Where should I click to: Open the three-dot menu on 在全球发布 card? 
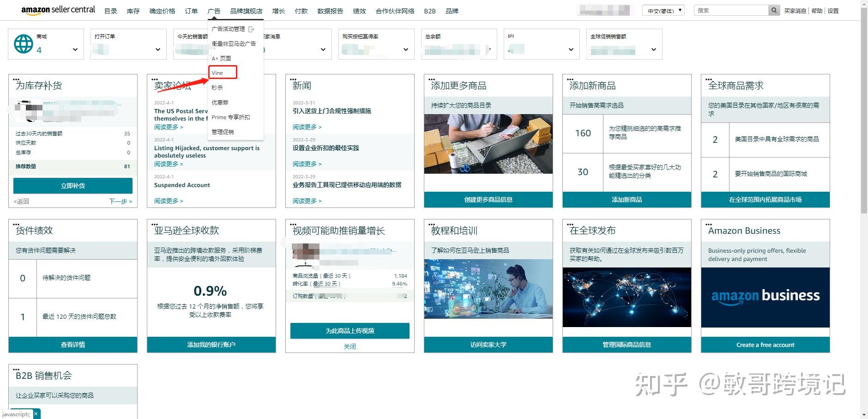[570, 225]
